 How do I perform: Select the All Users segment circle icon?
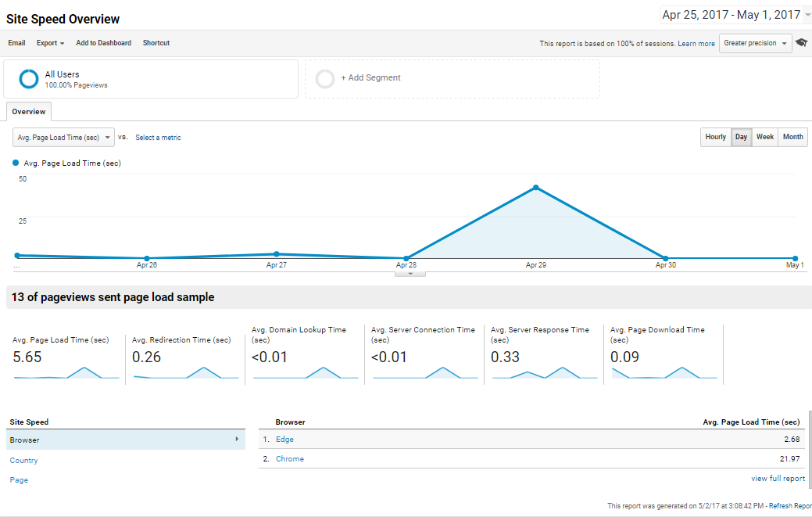pyautogui.click(x=28, y=79)
